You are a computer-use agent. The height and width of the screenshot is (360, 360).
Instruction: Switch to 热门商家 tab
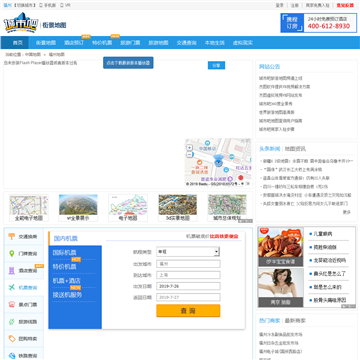point(270,321)
